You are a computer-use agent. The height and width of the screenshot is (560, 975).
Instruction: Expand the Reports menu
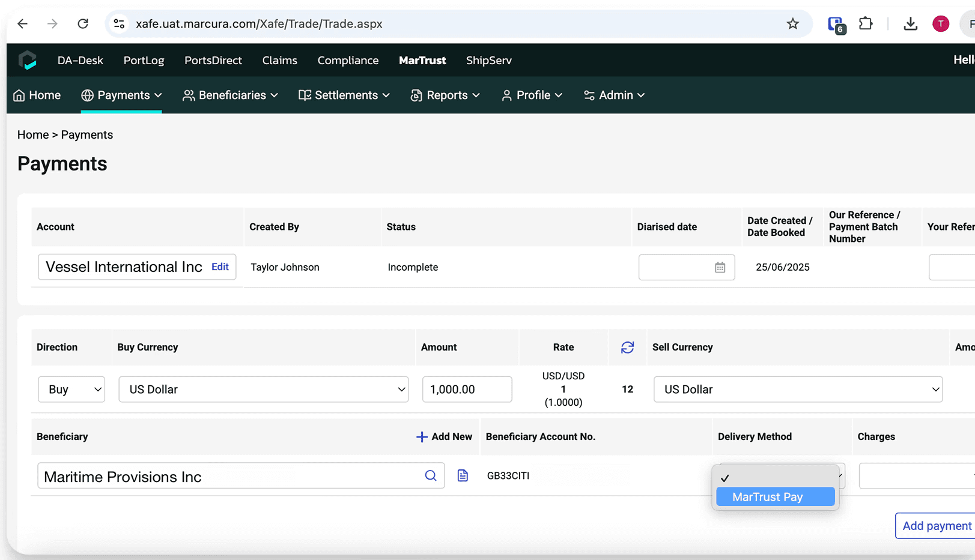(446, 95)
